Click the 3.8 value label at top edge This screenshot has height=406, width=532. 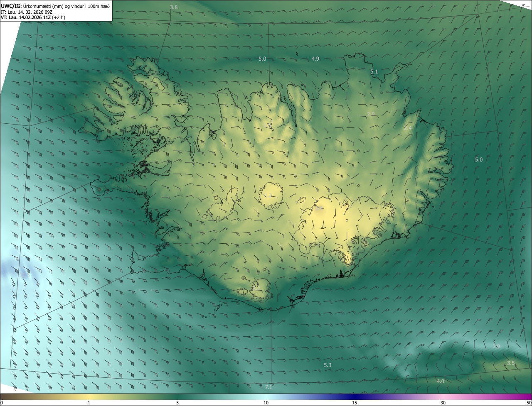174,7
